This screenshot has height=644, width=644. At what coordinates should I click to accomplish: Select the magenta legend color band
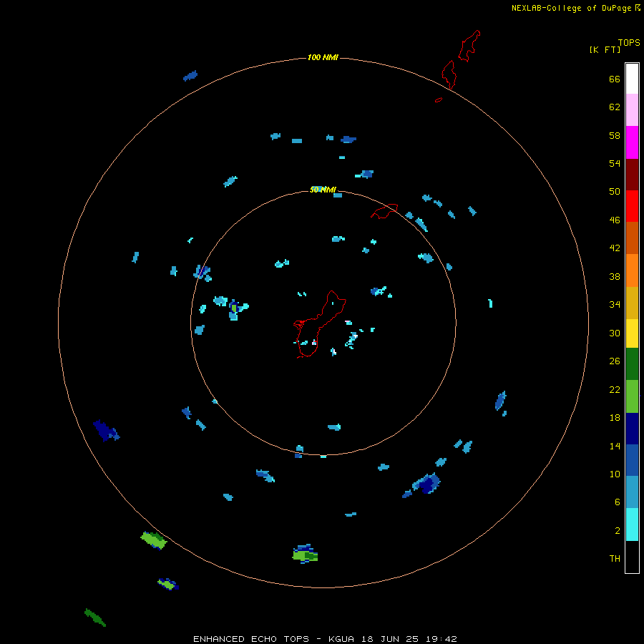(632, 142)
